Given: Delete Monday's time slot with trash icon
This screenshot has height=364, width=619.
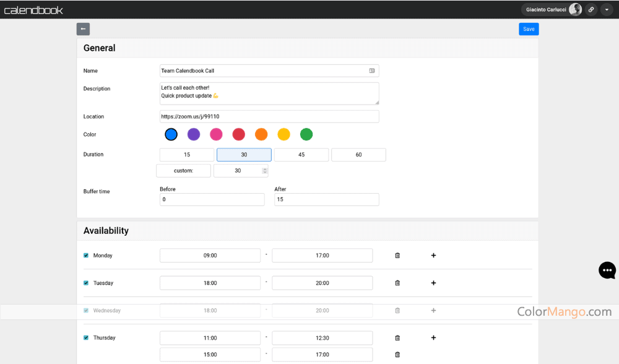Looking at the screenshot, I should [x=397, y=256].
